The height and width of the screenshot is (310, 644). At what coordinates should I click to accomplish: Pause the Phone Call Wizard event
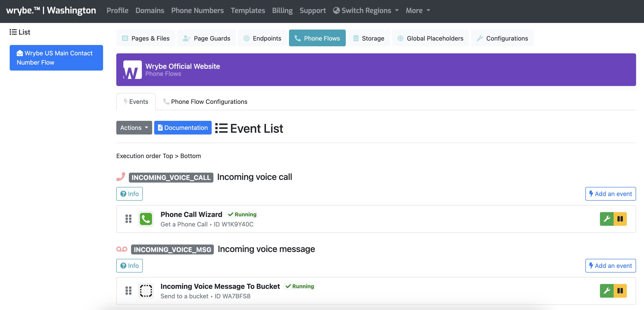tap(620, 219)
